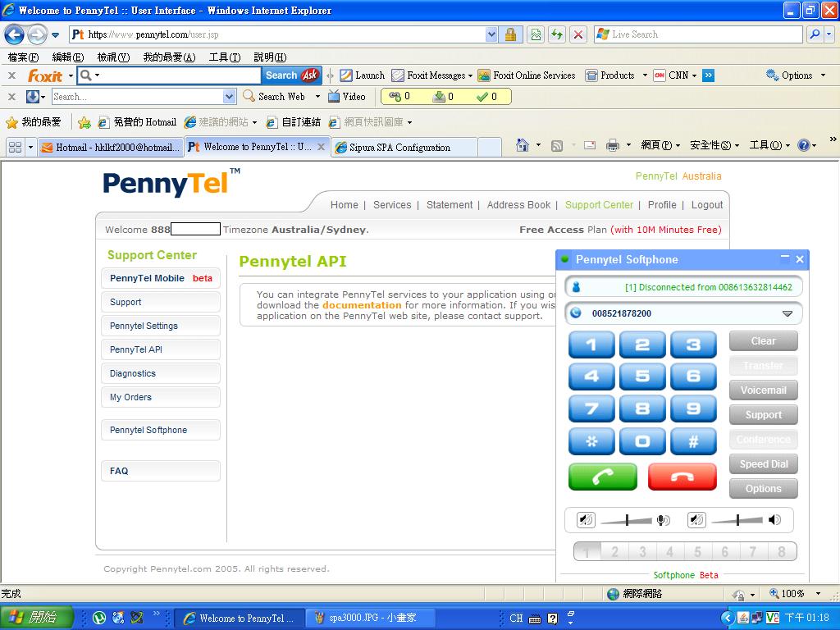The height and width of the screenshot is (630, 840).
Task: Select line 6 in Softphone line selector
Action: click(725, 551)
